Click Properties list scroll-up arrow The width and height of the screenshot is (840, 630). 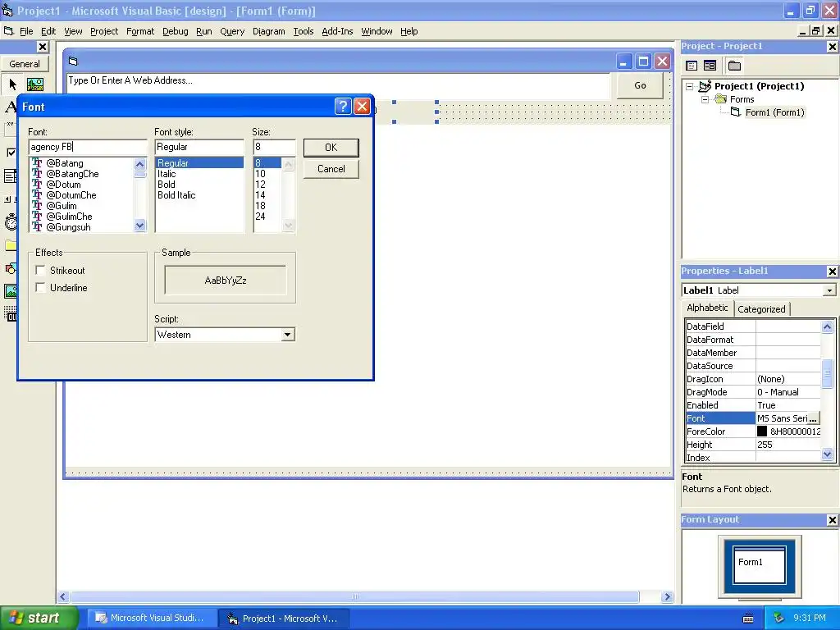coord(828,326)
